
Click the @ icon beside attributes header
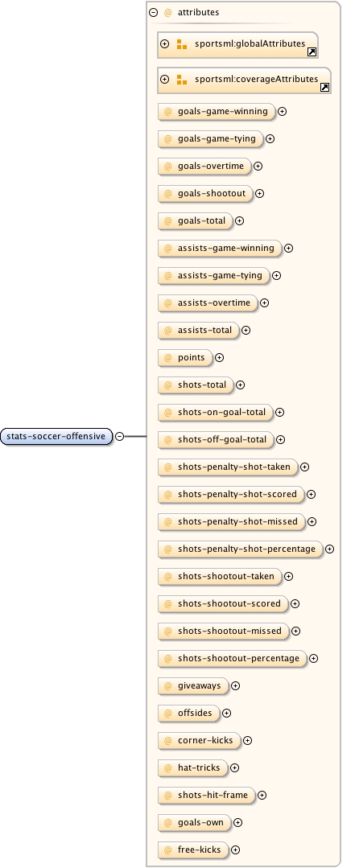point(167,12)
